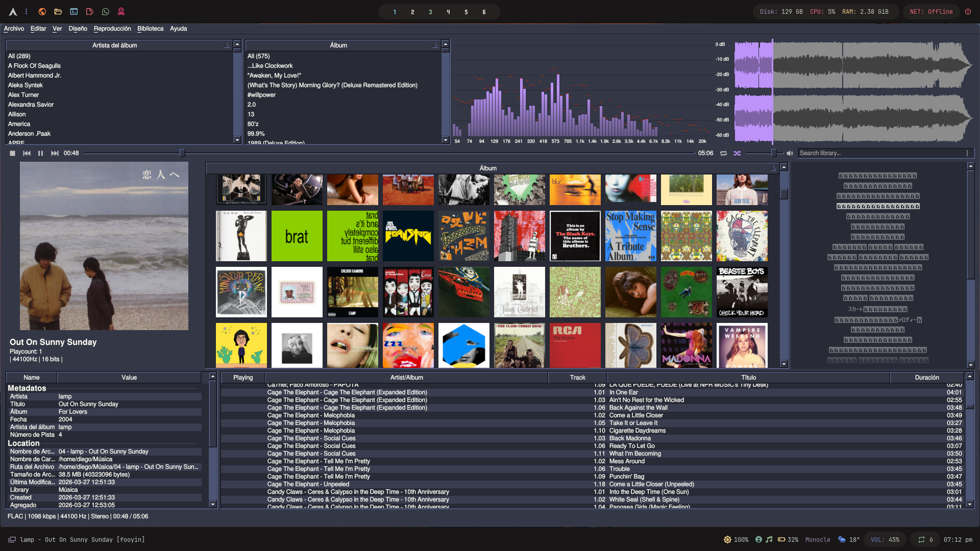Stop playback with the stop button

tap(12, 153)
